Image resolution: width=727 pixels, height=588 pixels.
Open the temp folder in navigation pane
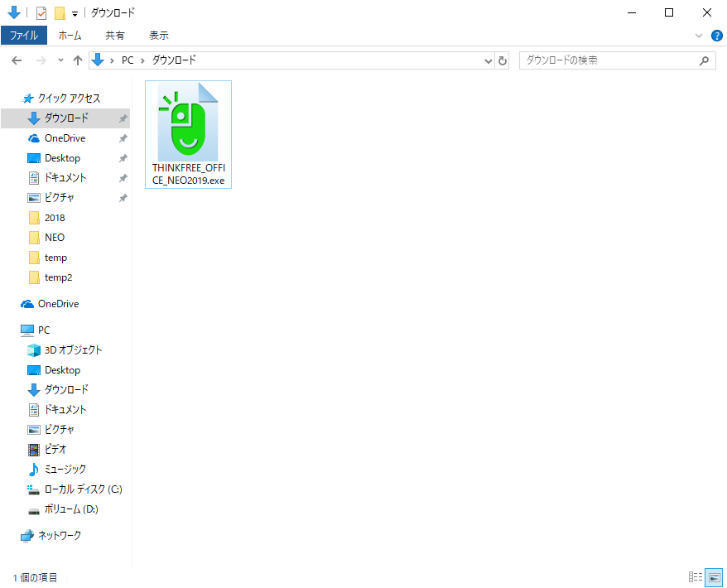[x=55, y=258]
